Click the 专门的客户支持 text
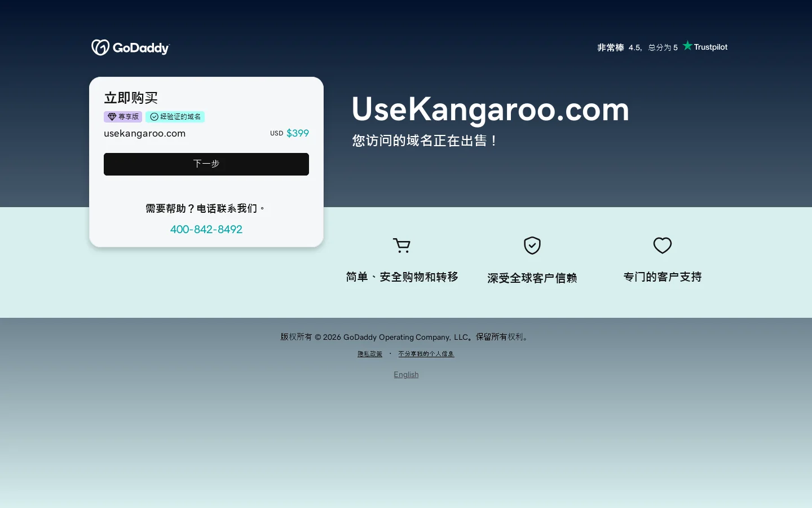This screenshot has width=812, height=508. coord(663,277)
